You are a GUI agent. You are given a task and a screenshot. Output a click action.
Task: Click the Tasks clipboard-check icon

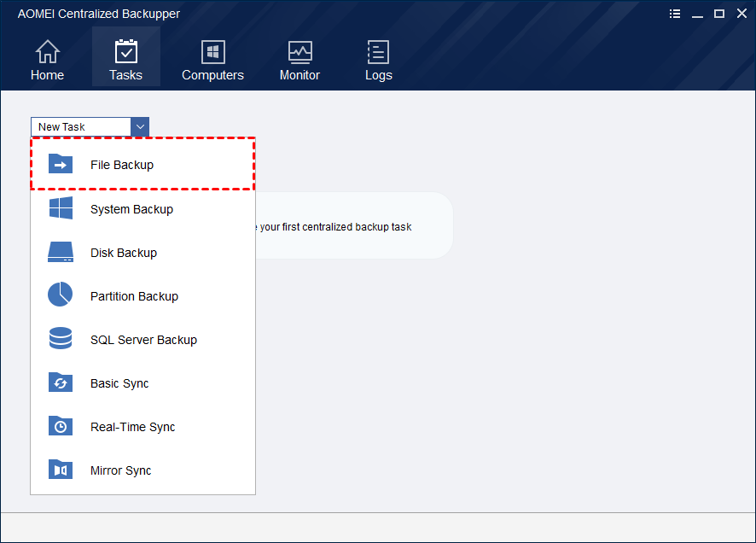pos(125,51)
